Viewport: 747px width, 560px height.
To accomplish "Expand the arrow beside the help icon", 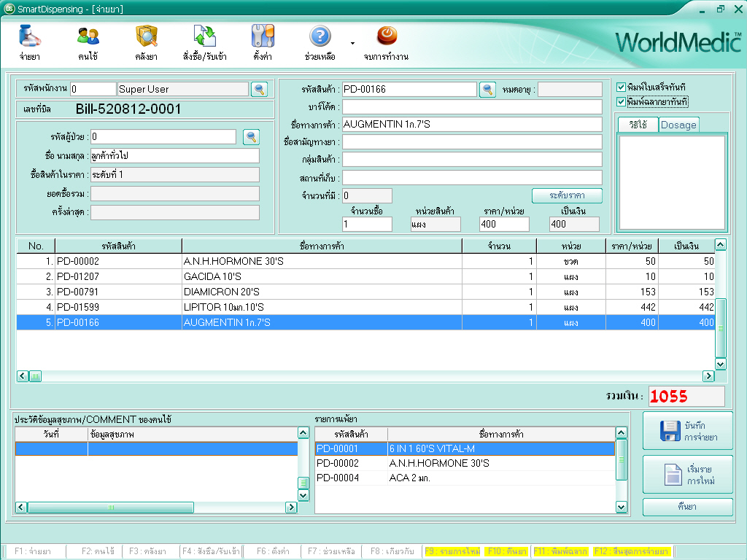I will pos(352,43).
